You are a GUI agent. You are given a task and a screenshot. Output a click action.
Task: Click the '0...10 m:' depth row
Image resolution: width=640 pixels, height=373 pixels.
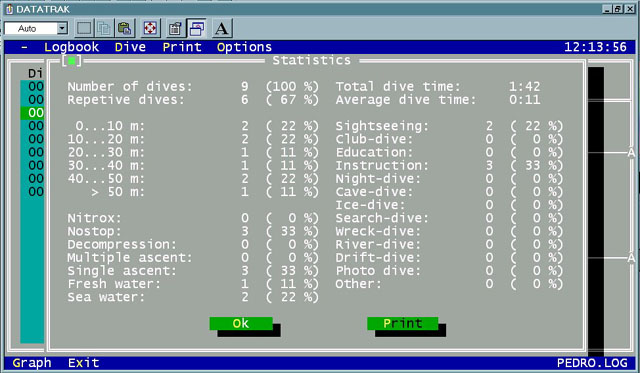[193, 126]
